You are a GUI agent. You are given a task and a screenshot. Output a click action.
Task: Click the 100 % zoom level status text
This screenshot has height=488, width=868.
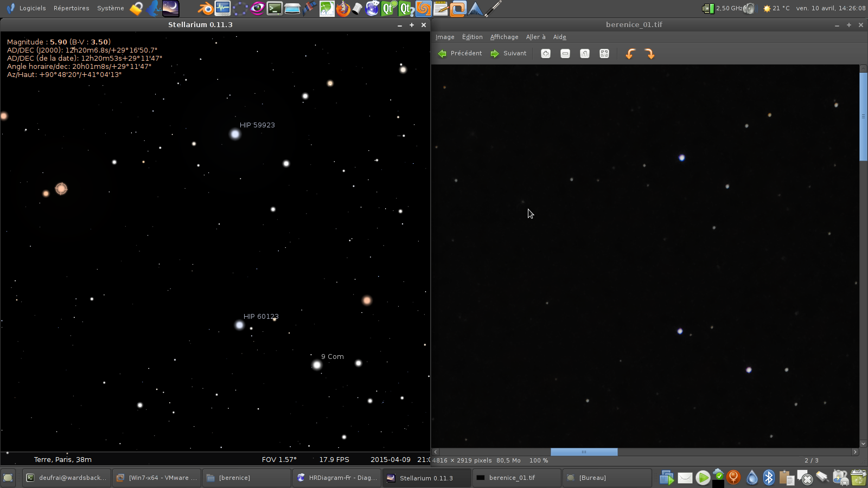coord(539,460)
